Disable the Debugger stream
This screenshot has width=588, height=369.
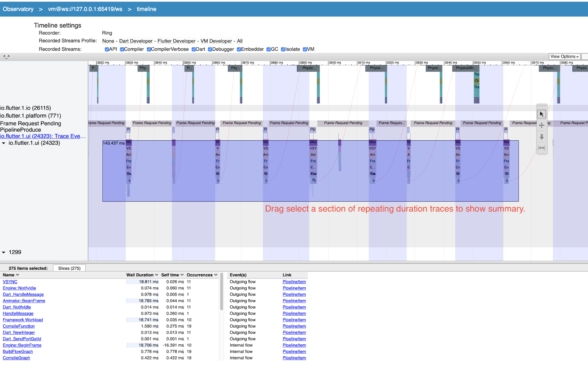click(210, 49)
